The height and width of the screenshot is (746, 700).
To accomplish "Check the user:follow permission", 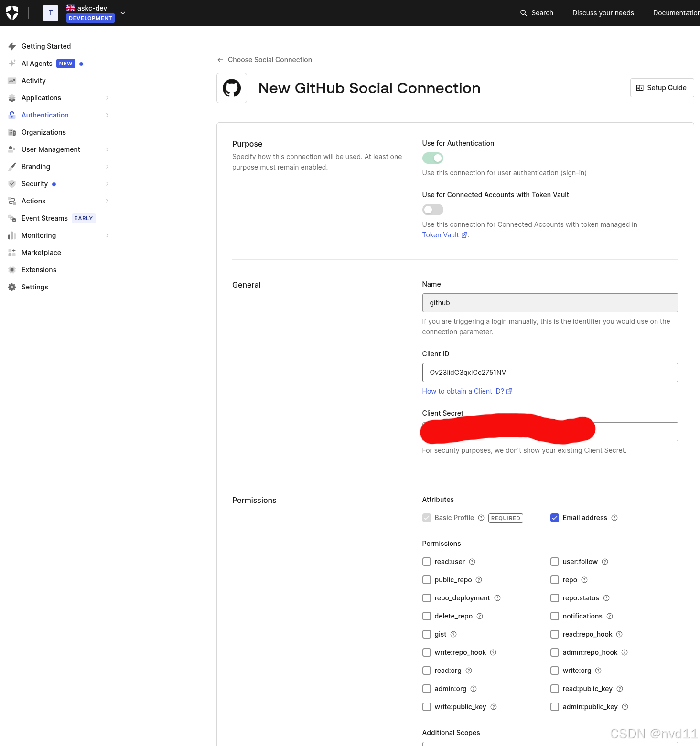I will 555,562.
